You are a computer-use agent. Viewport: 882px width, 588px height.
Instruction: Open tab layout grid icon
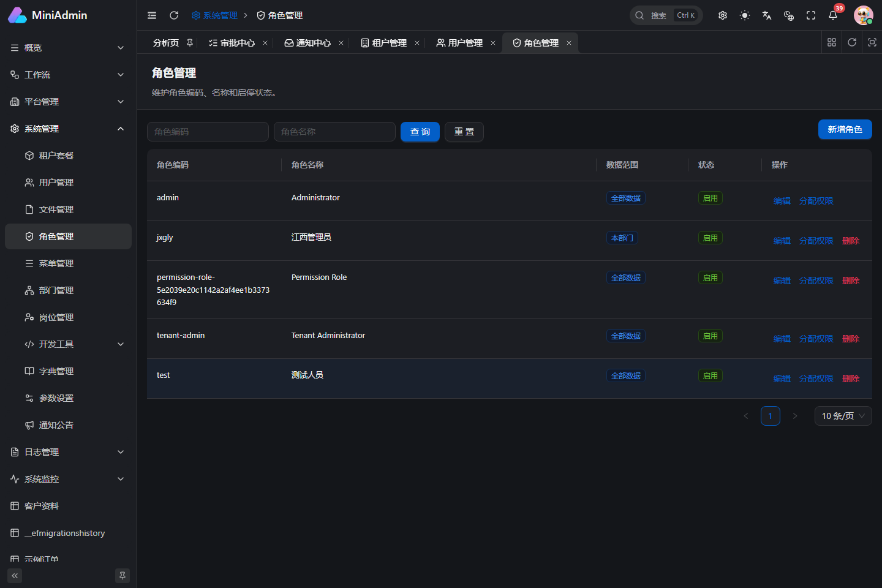pos(832,42)
